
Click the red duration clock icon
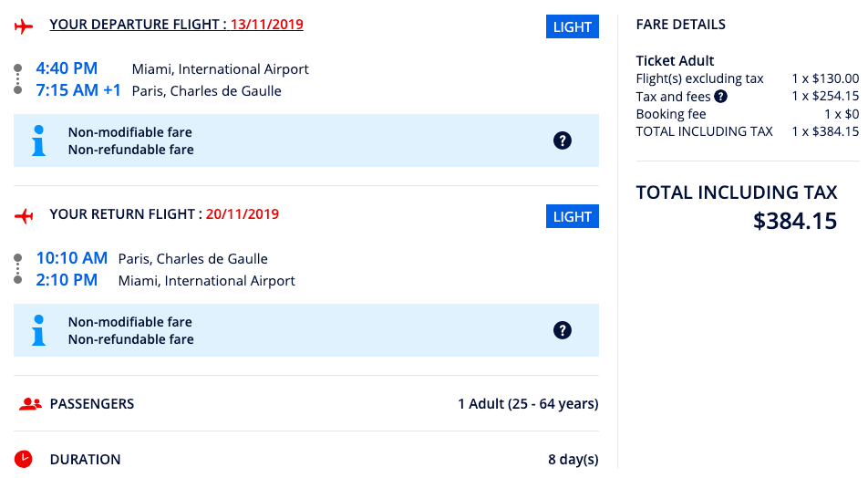[24, 459]
